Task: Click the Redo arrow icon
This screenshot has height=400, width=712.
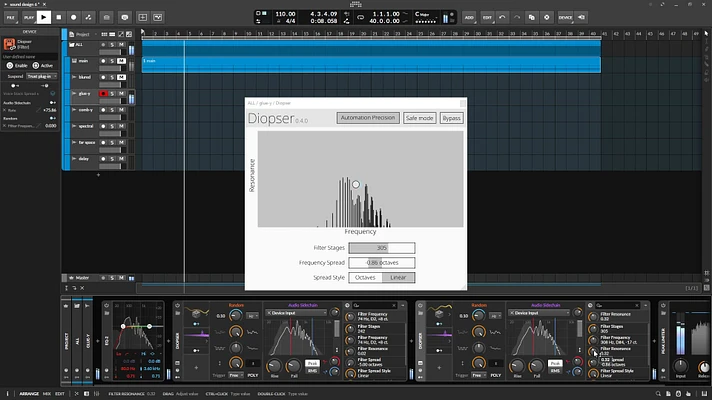Action: click(x=517, y=17)
